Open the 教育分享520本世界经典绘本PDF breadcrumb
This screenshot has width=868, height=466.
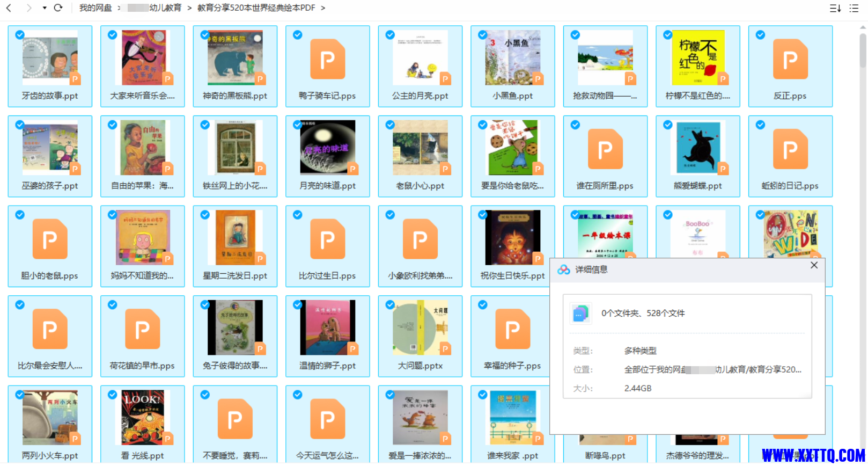[x=256, y=8]
